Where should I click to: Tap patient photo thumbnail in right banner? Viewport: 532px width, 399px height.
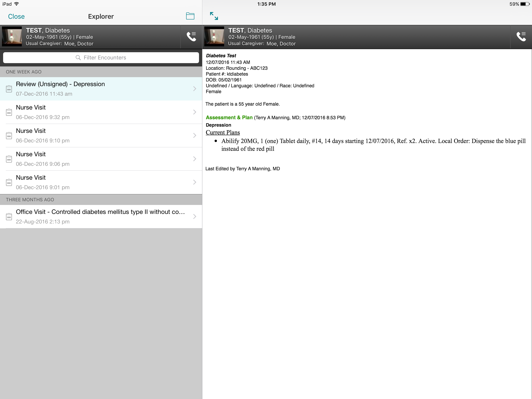coord(214,37)
